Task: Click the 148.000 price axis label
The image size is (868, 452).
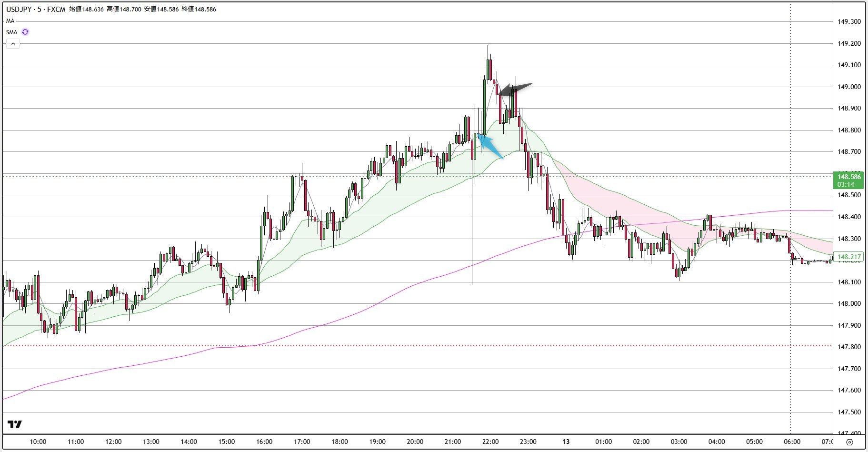Action: [x=849, y=303]
